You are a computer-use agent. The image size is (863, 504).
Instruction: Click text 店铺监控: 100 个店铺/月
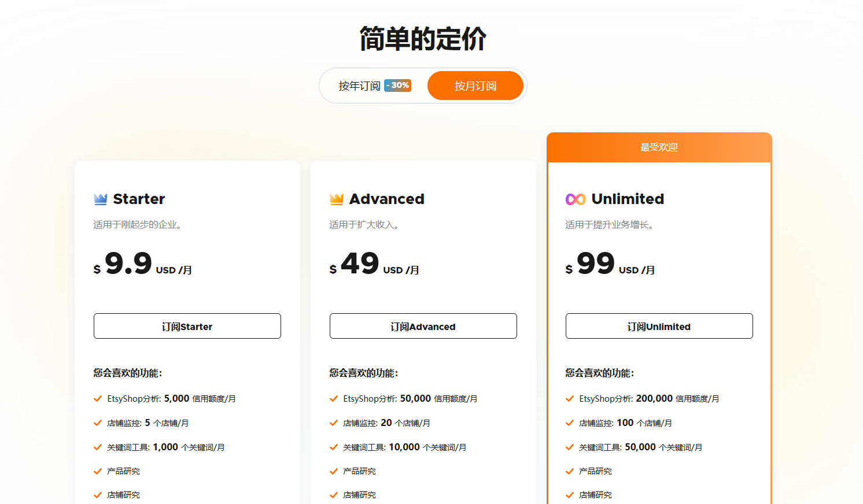[x=625, y=423]
